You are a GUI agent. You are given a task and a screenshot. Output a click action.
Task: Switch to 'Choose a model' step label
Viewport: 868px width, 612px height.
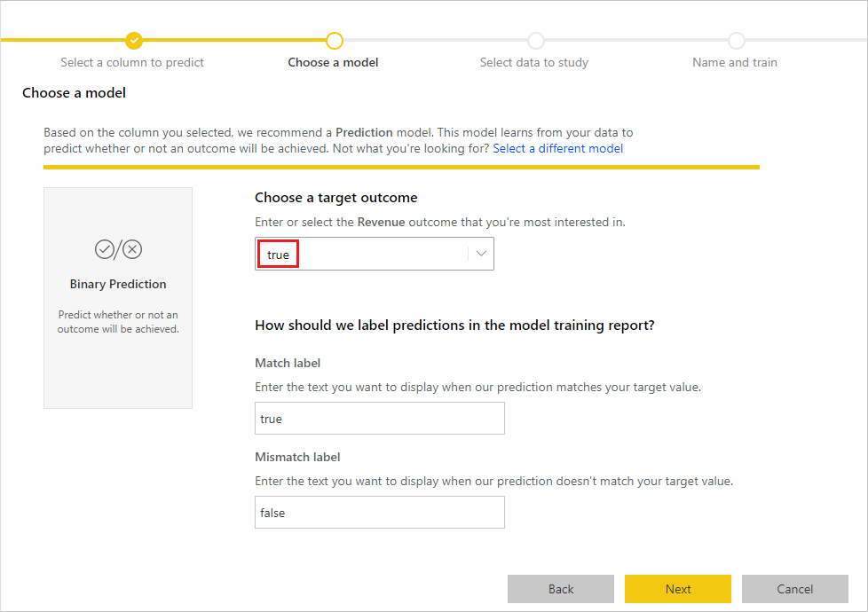[x=333, y=62]
